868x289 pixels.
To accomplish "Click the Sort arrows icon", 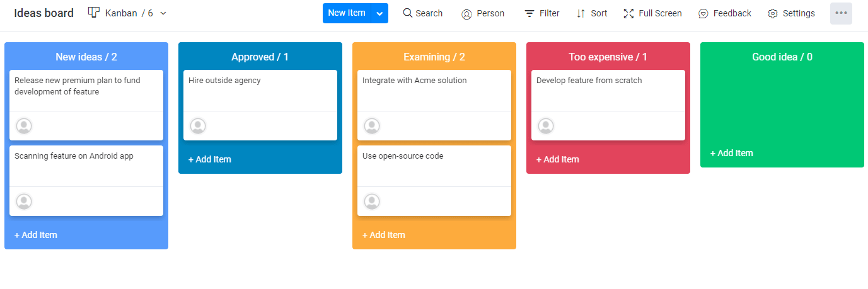I will point(581,13).
